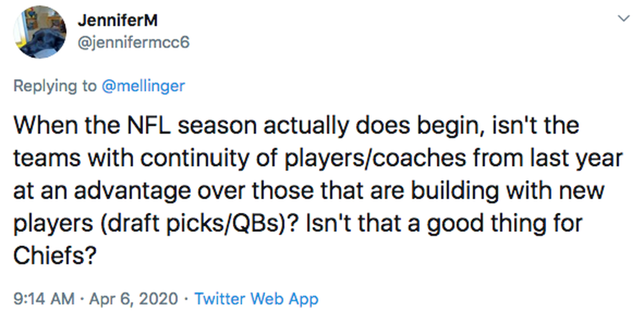Open the tweet options chevron menu
644x324 pixels.
(624, 19)
